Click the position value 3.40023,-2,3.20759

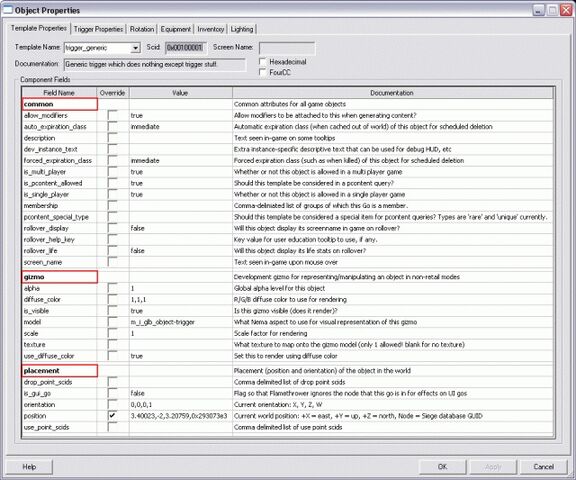tap(179, 416)
